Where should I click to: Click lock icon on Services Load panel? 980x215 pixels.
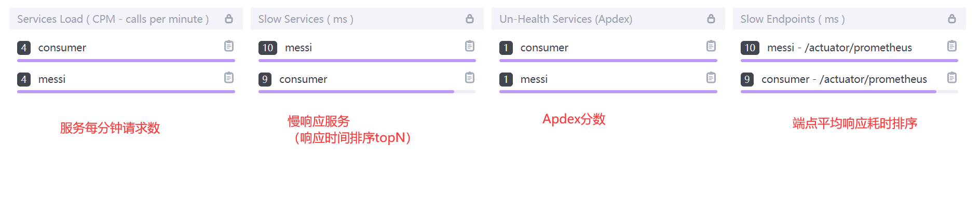coord(229,19)
